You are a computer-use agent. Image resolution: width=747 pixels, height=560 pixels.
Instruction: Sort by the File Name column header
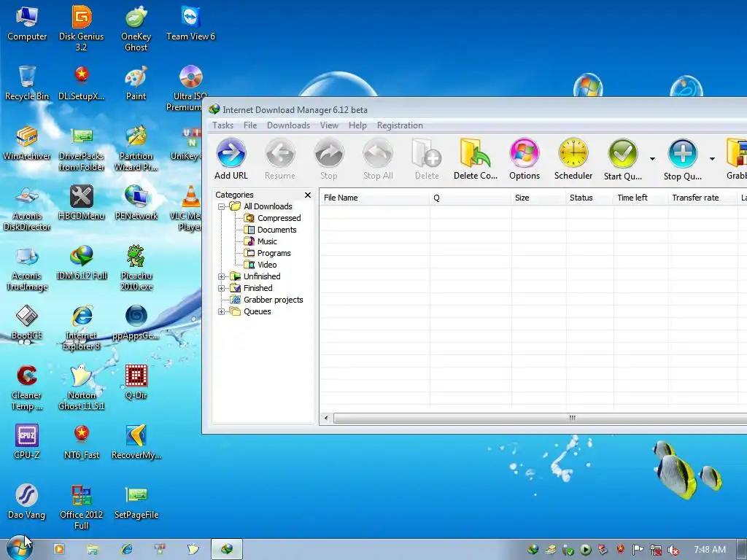tap(374, 198)
